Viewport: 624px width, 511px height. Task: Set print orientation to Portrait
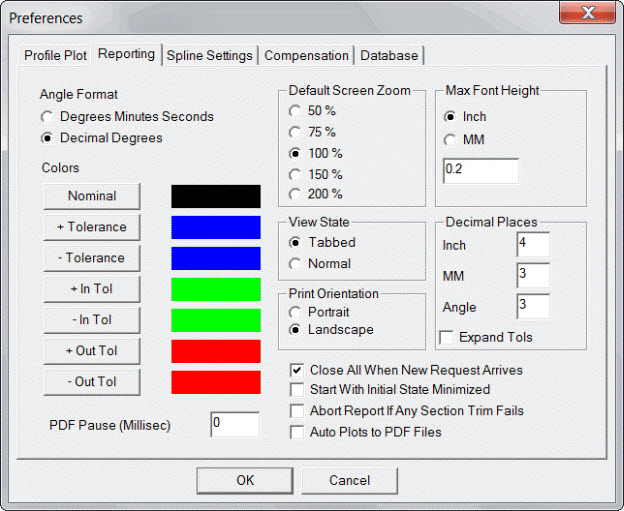pos(295,312)
